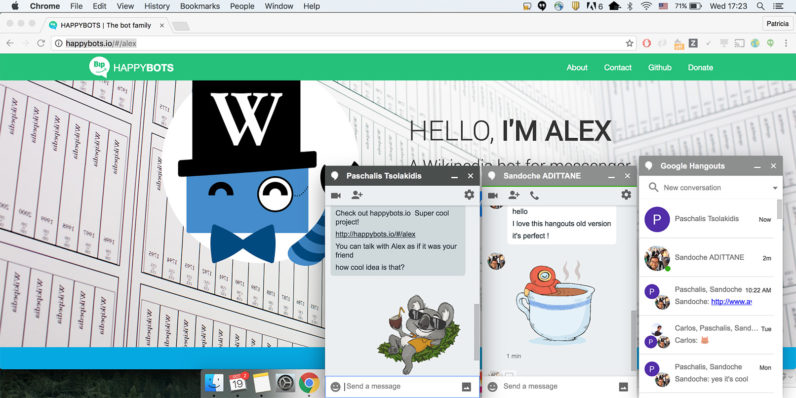Viewport: 796px width, 398px height.
Task: Open the happybots.io/#/alex link in chat
Action: (x=375, y=234)
